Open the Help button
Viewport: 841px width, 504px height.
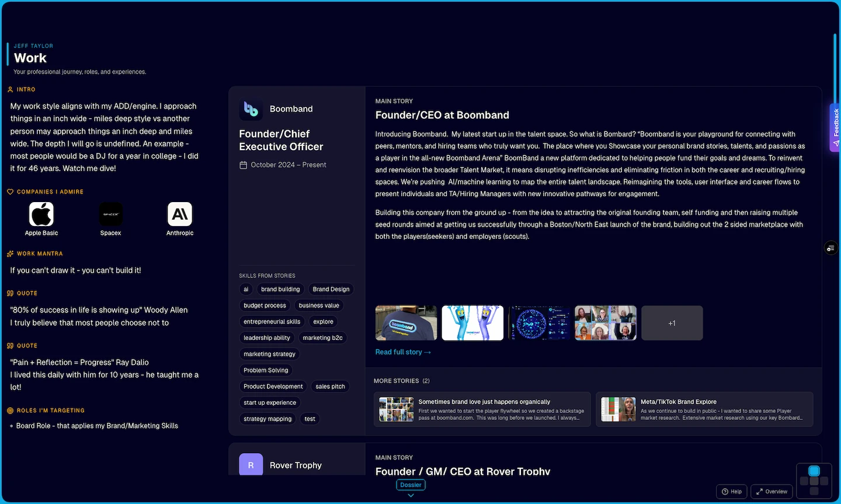[x=732, y=492]
